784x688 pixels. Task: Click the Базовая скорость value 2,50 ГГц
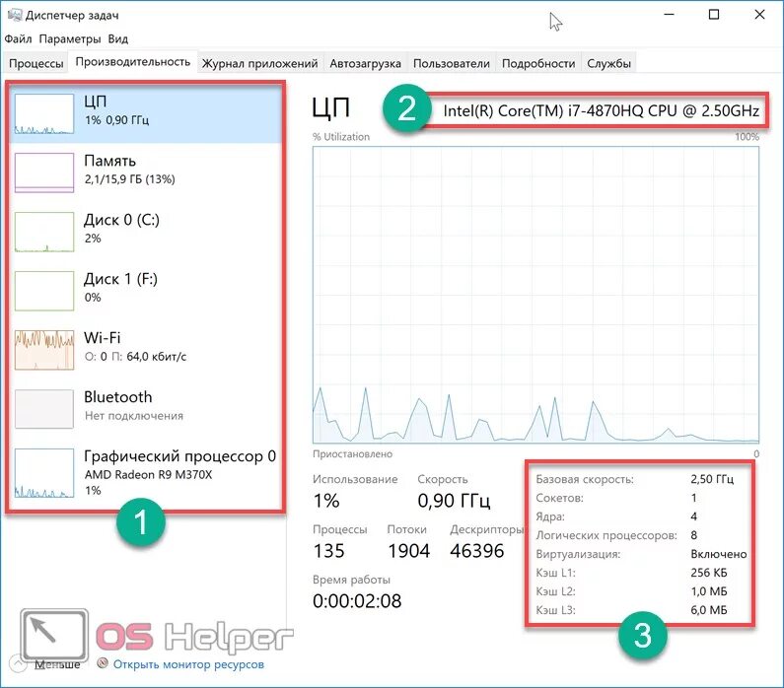click(x=712, y=479)
